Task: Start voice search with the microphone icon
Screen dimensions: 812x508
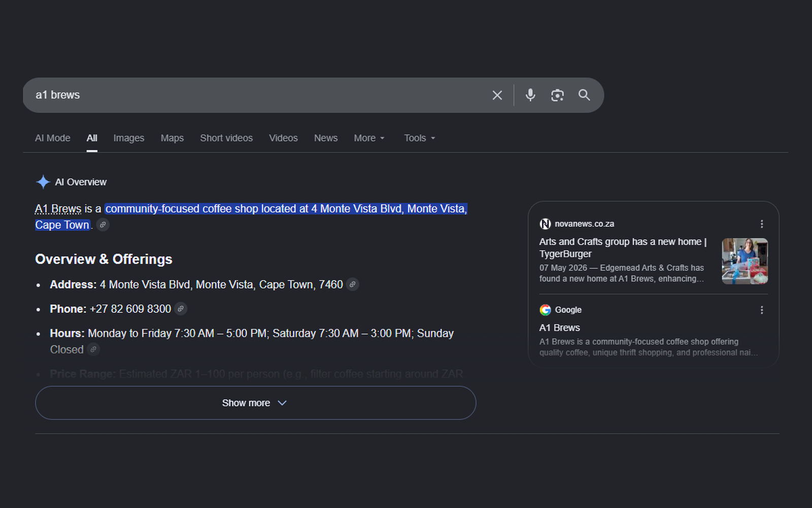Action: tap(530, 95)
